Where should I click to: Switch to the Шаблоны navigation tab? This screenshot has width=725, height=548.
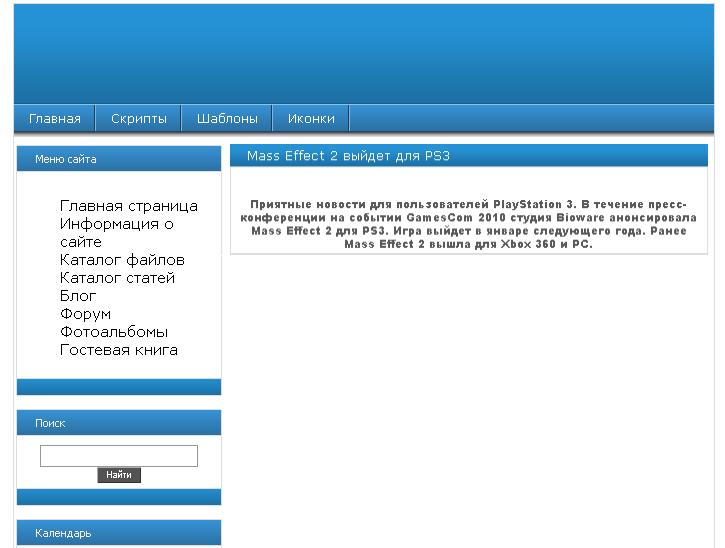tap(227, 119)
